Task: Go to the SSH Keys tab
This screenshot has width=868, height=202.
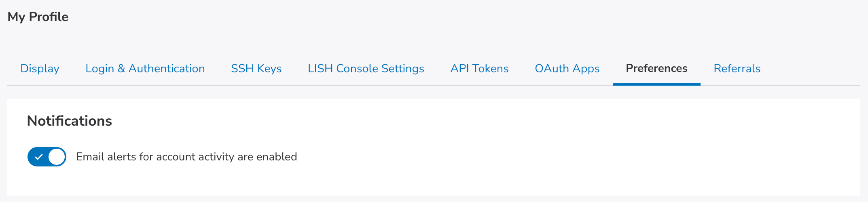Action: pos(256,69)
